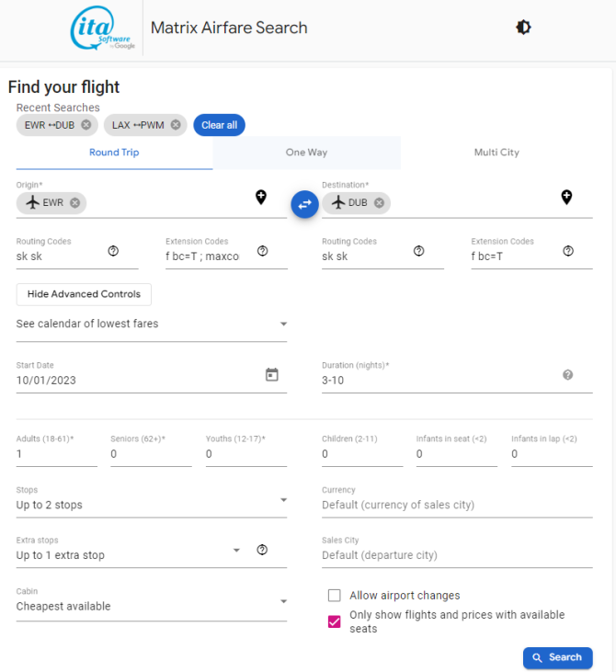
Task: Show help for destination Extension Codes
Action: pos(568,251)
